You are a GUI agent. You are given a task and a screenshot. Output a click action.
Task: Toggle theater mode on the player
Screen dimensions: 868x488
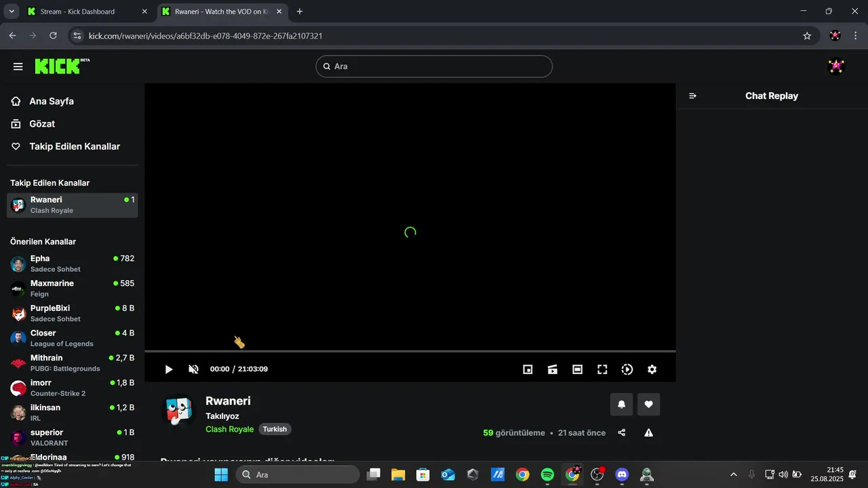[x=577, y=369]
